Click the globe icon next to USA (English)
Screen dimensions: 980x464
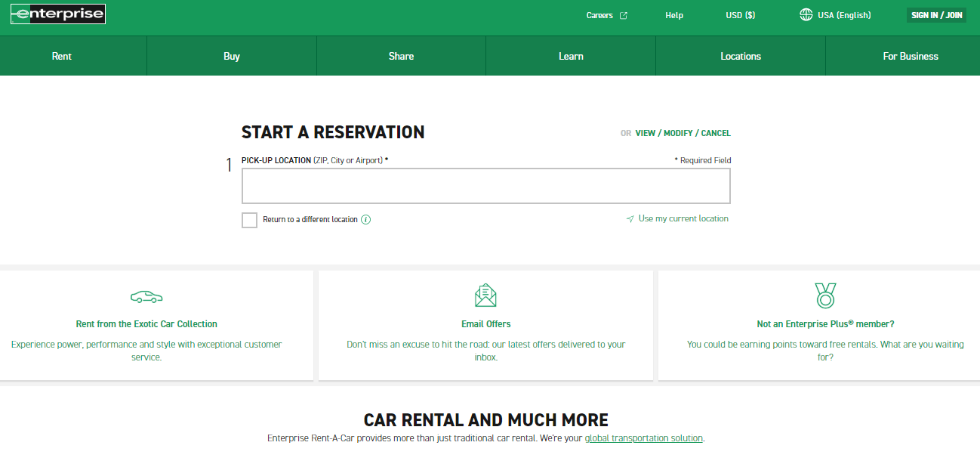point(806,15)
